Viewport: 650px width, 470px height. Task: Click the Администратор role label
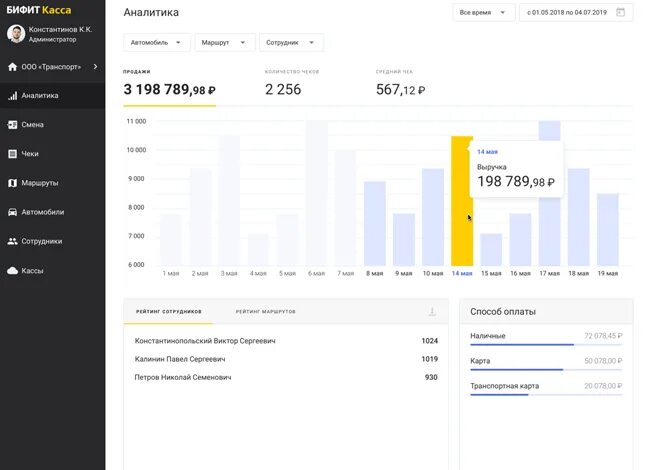coord(53,39)
